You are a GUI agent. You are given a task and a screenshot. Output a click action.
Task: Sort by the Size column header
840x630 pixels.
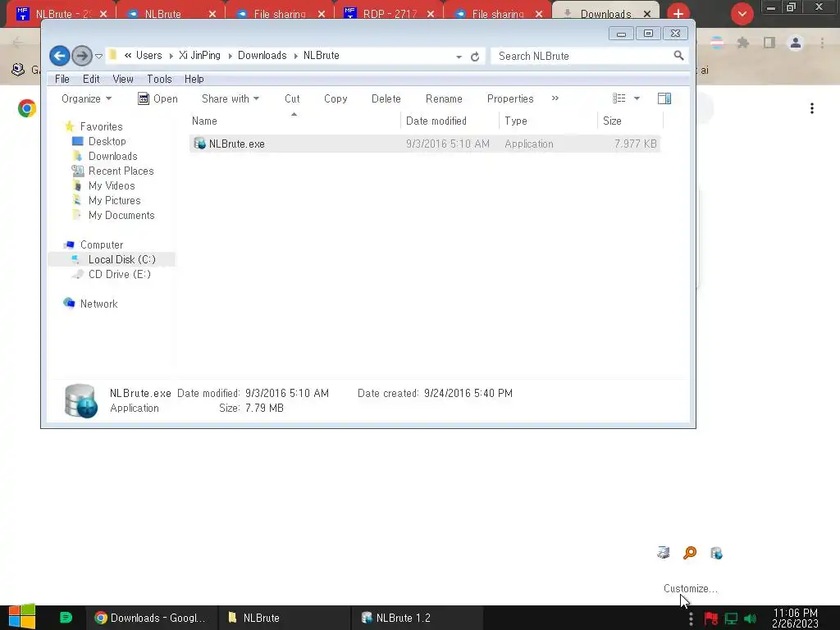(630, 121)
